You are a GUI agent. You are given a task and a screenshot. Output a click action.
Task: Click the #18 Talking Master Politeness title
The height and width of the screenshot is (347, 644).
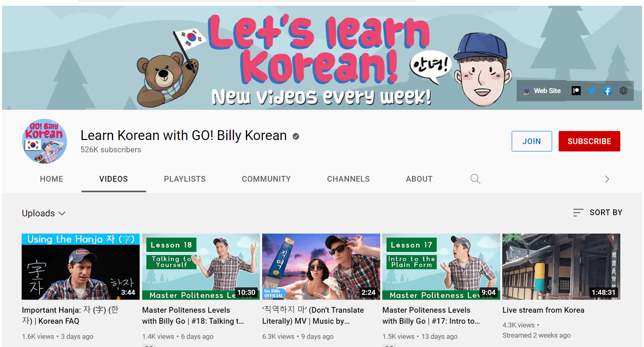click(193, 316)
